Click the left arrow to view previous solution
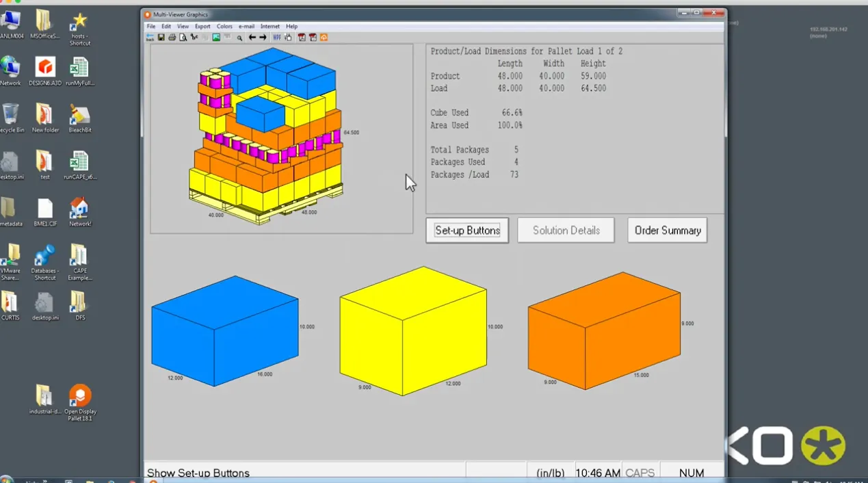This screenshot has width=868, height=483. tap(252, 37)
